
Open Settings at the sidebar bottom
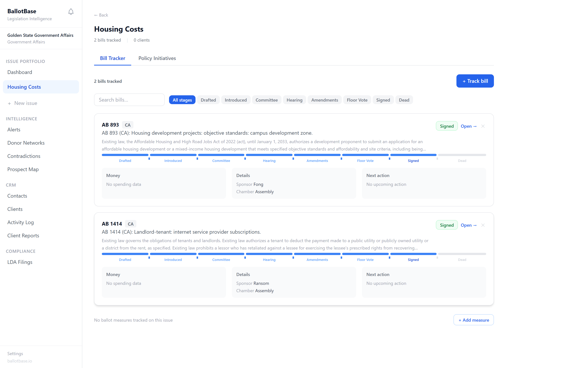click(x=15, y=353)
